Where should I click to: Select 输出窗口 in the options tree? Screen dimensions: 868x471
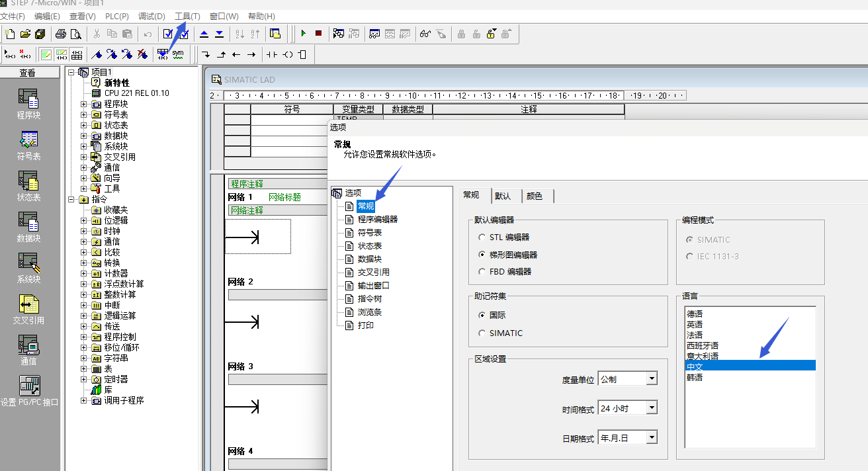[x=374, y=285]
